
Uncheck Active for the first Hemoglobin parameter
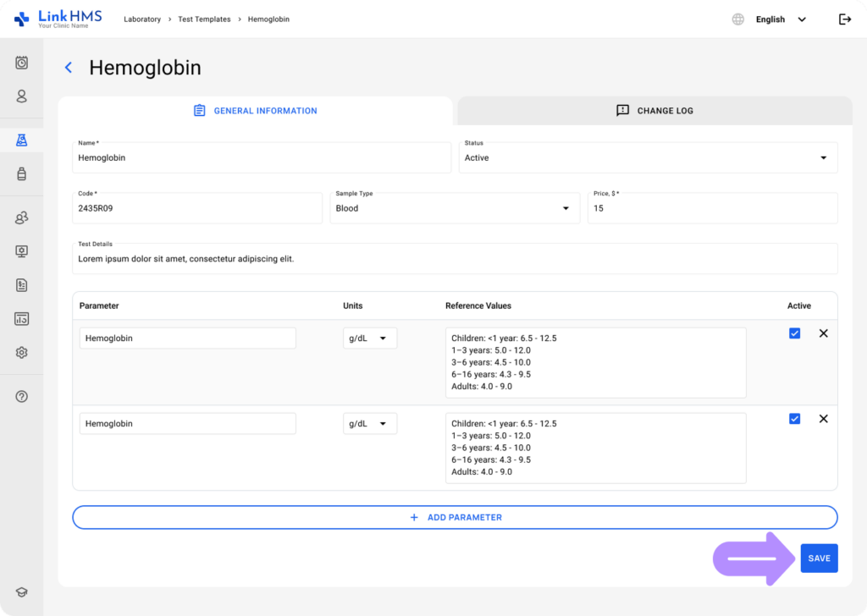pyautogui.click(x=794, y=333)
